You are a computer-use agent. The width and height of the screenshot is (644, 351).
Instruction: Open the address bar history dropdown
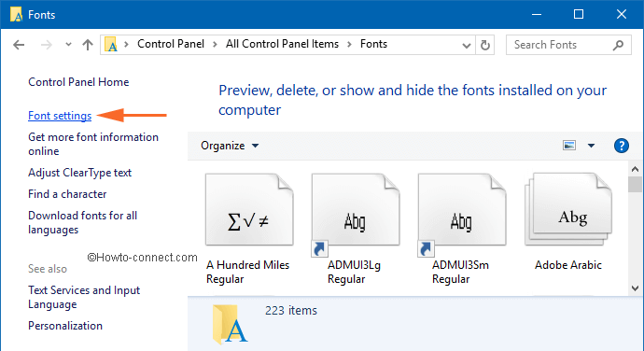point(466,45)
